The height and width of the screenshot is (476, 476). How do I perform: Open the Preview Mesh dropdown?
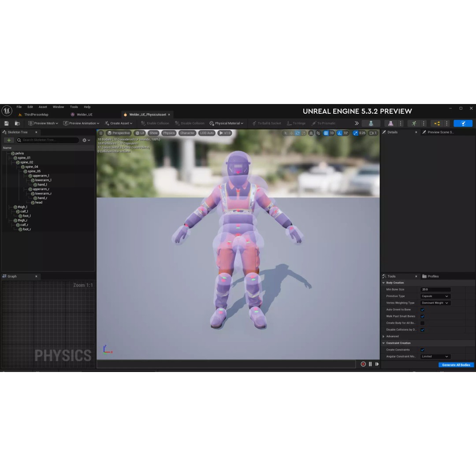click(x=43, y=123)
